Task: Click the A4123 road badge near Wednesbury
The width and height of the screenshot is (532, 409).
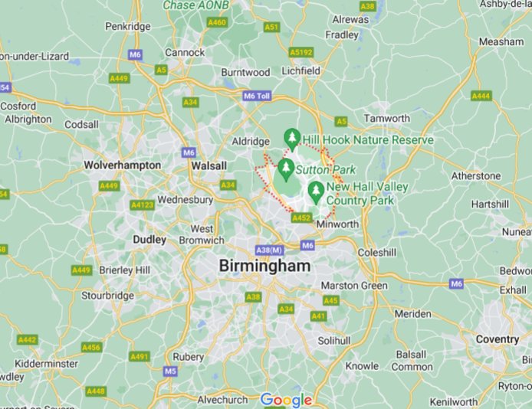Action: click(x=143, y=205)
